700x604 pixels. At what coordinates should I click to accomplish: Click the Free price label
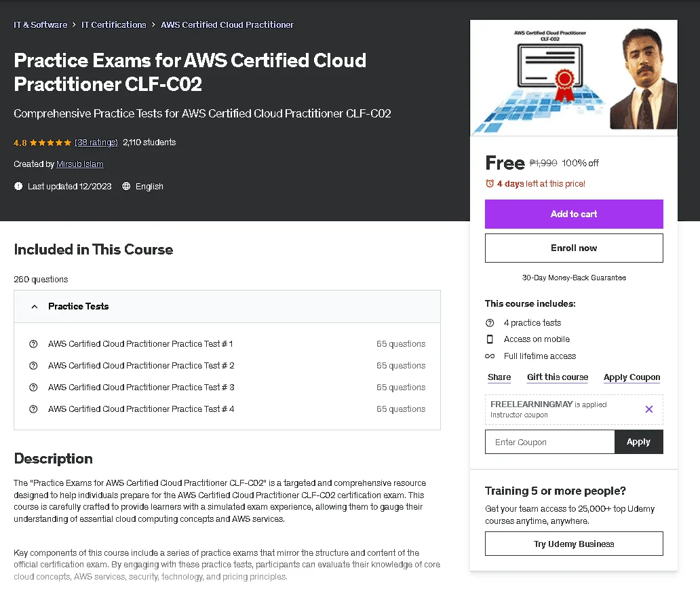[x=505, y=163]
